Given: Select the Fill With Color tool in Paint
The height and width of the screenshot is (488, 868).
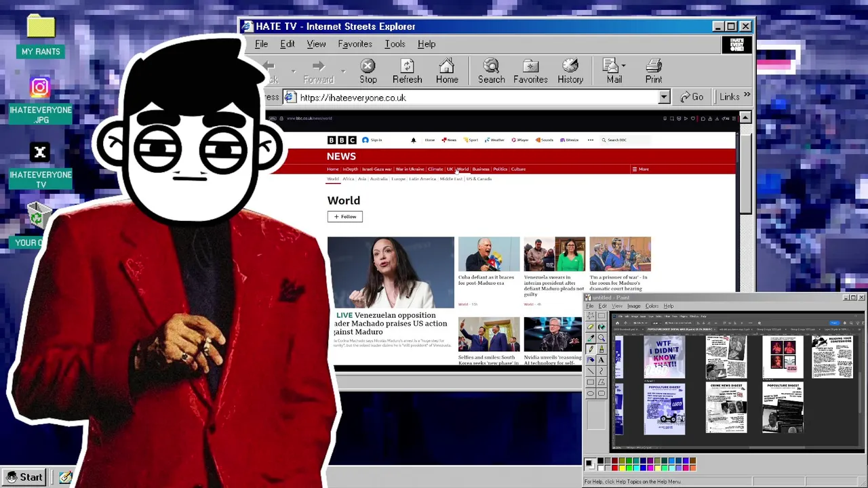Looking at the screenshot, I should point(601,327).
